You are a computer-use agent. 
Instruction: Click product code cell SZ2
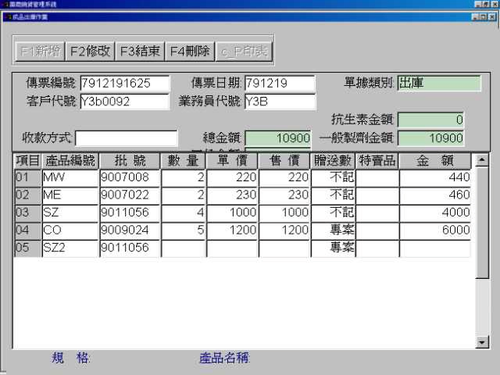(70, 248)
